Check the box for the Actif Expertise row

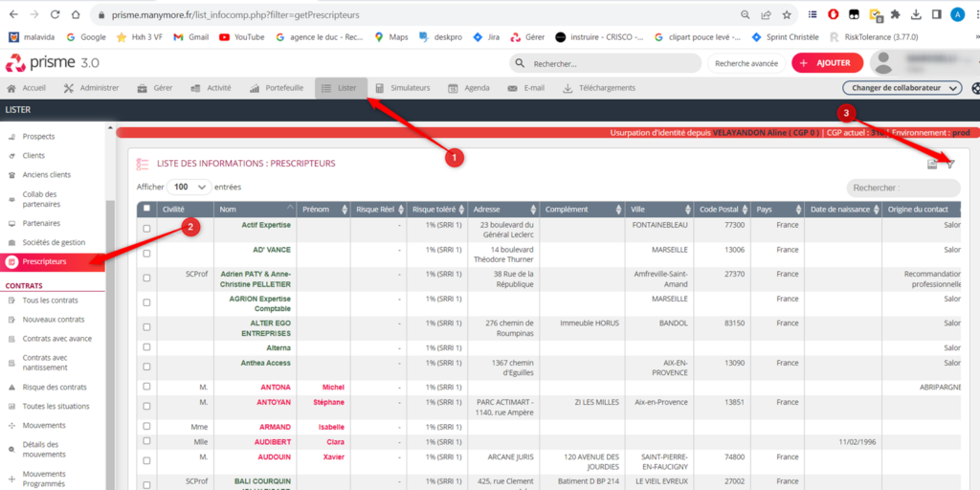[x=146, y=229]
